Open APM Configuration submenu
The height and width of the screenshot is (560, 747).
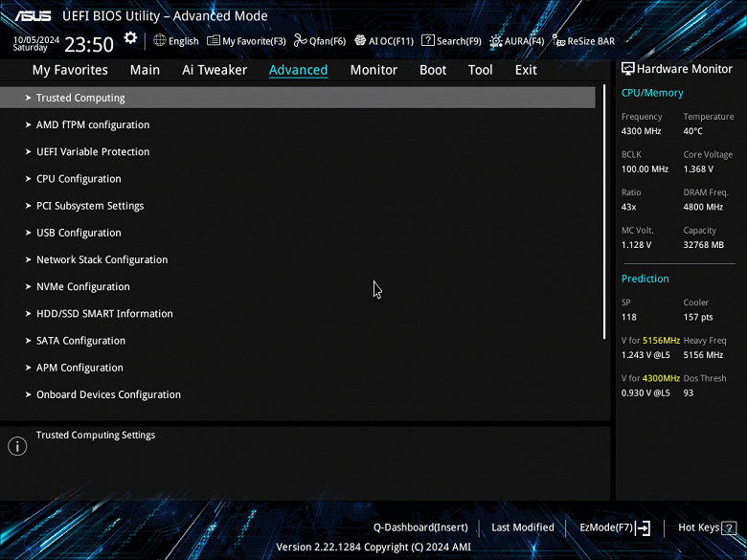(297, 368)
